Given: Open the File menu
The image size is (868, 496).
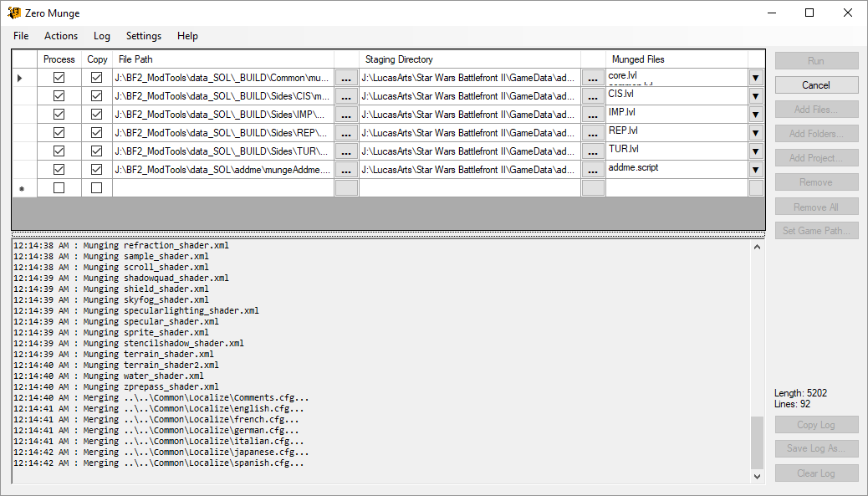Looking at the screenshot, I should pos(21,36).
